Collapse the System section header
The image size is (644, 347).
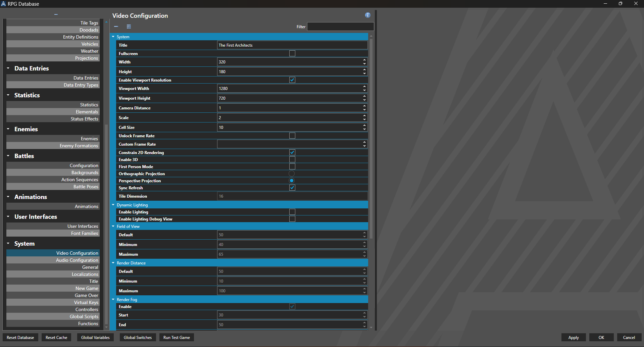point(113,37)
